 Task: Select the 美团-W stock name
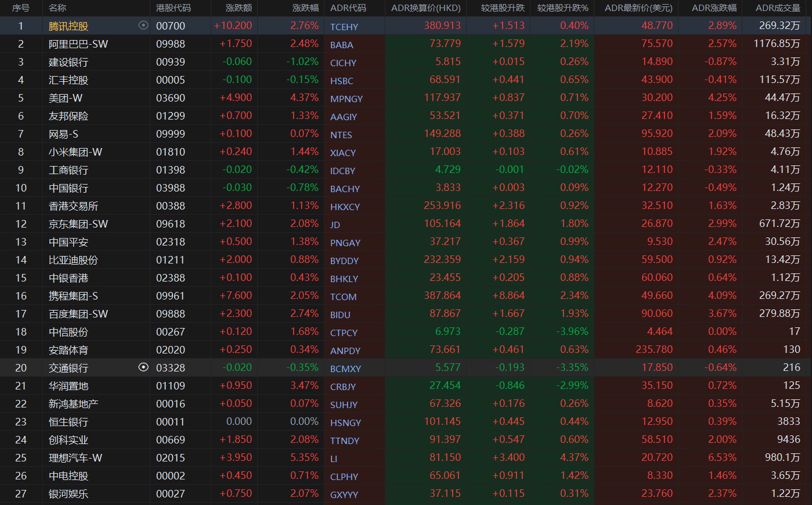click(x=66, y=98)
